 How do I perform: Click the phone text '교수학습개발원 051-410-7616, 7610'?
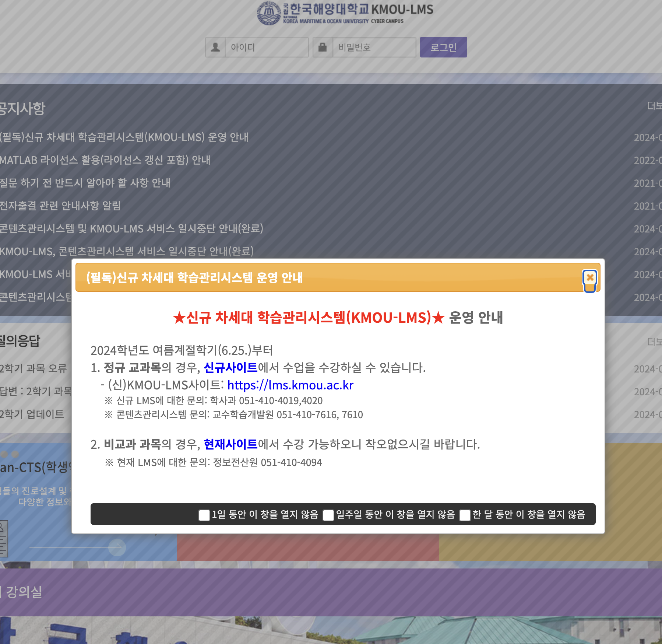point(288,415)
